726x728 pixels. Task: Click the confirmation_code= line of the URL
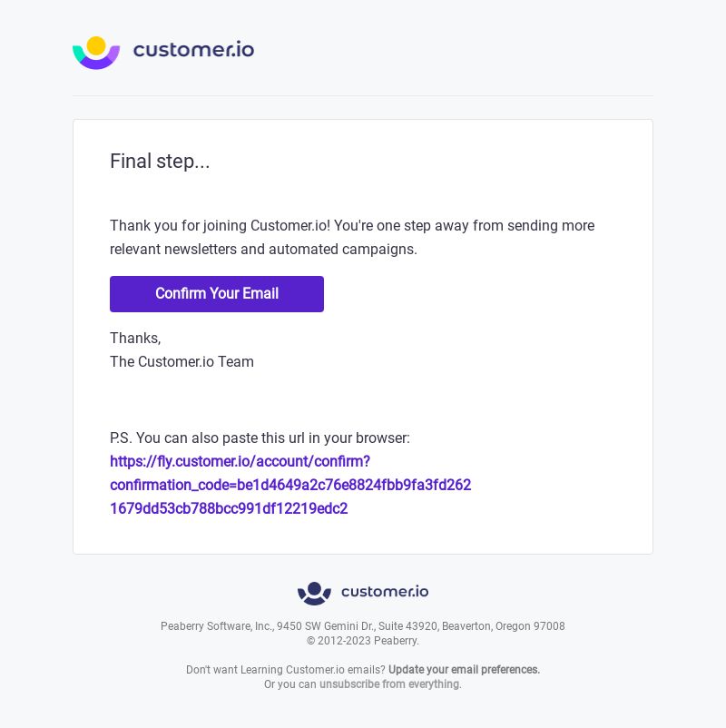point(290,485)
